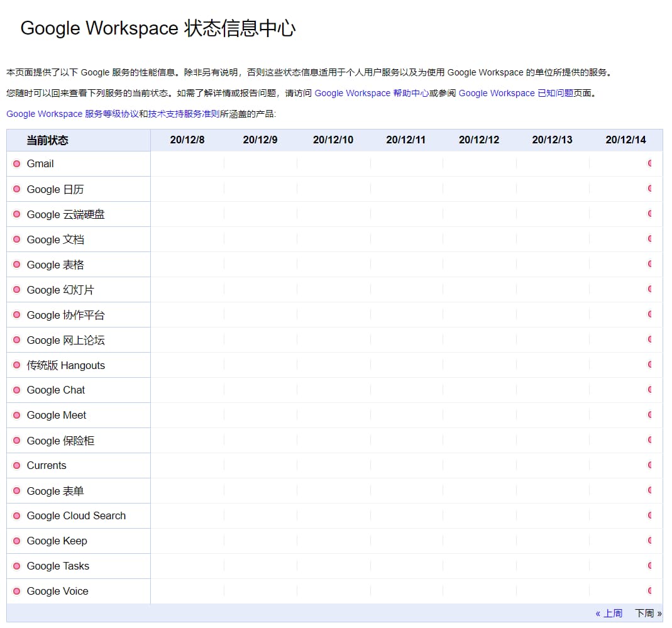Viewport: 672px width, 628px height.
Task: Click the status dot beside Google 幻灯片
Action: click(x=17, y=290)
